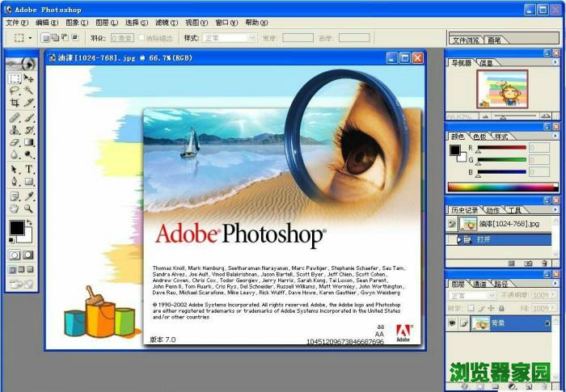
Task: Open the Navigator palette flyout menu arrow
Action: [555, 62]
